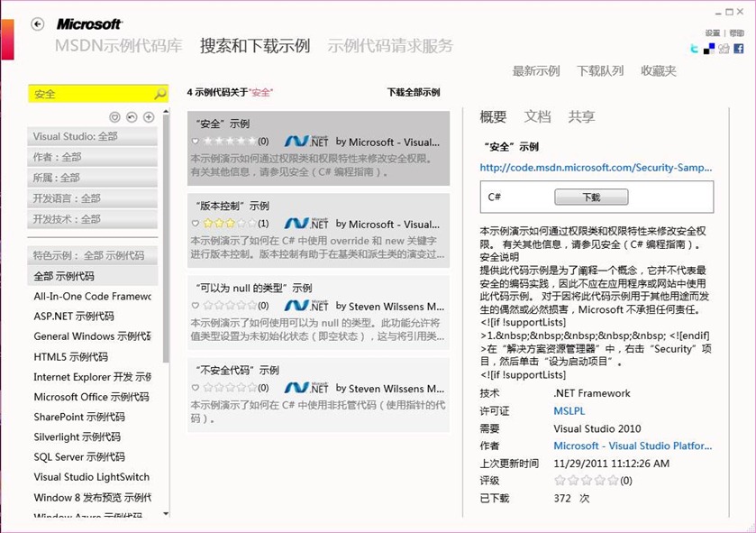Screen dimensions: 756x533
Task: Open the MSDN示例代码库 tab
Action: coord(119,46)
